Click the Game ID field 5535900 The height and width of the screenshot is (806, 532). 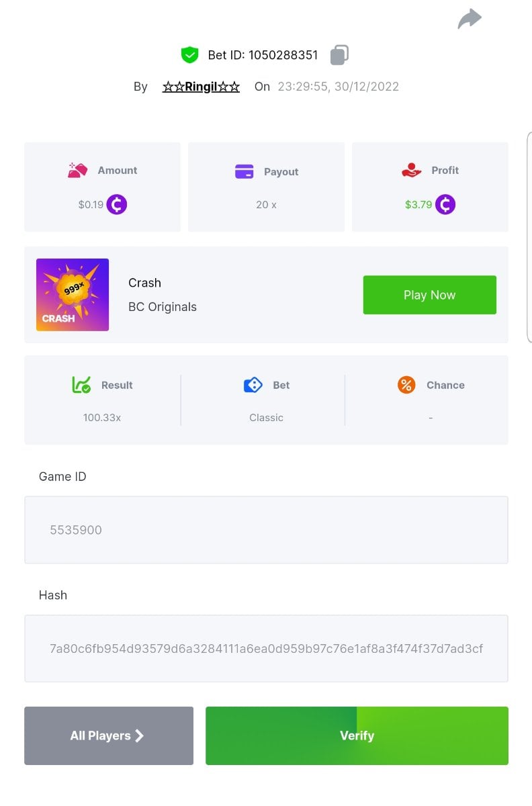click(x=266, y=530)
